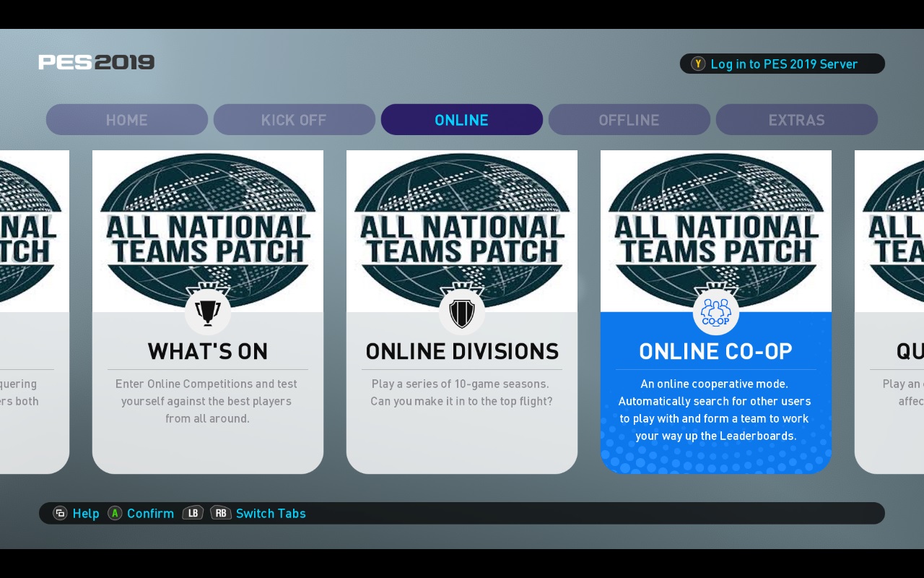Click the RB shoulder button icon
Screen dimensions: 924x578
[221, 513]
